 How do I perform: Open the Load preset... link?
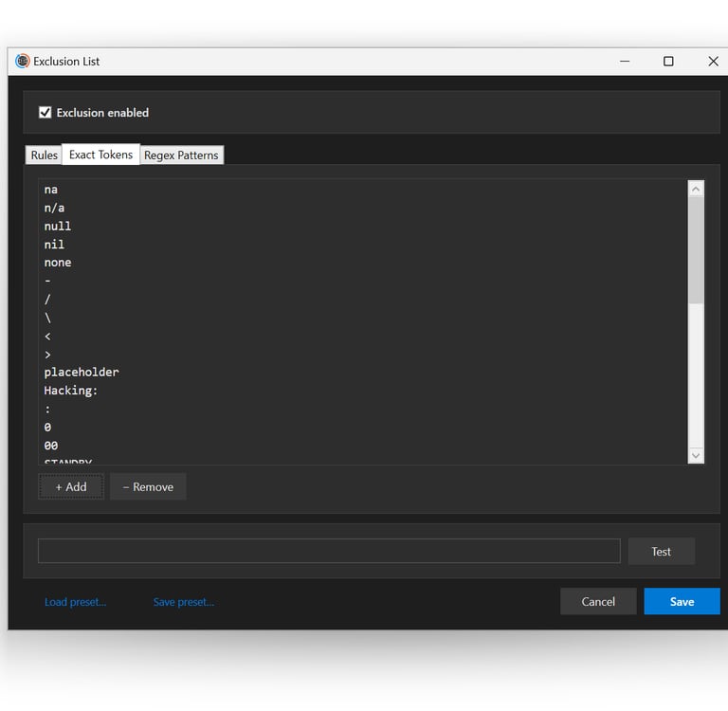(x=75, y=602)
